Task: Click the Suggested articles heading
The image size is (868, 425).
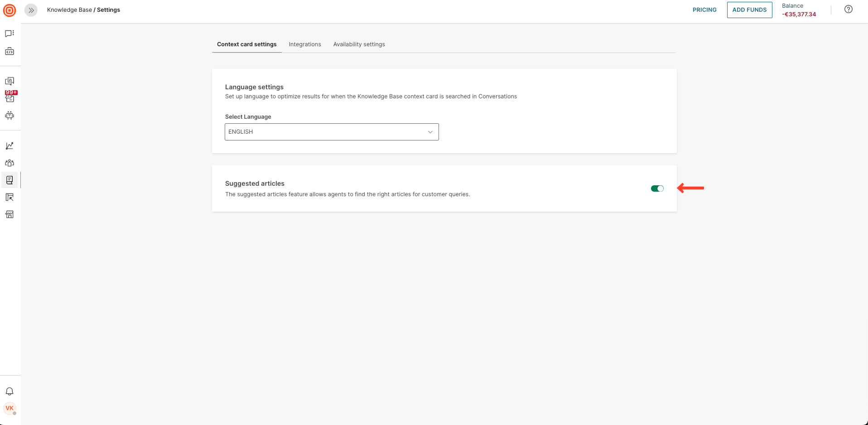Action: click(x=255, y=184)
